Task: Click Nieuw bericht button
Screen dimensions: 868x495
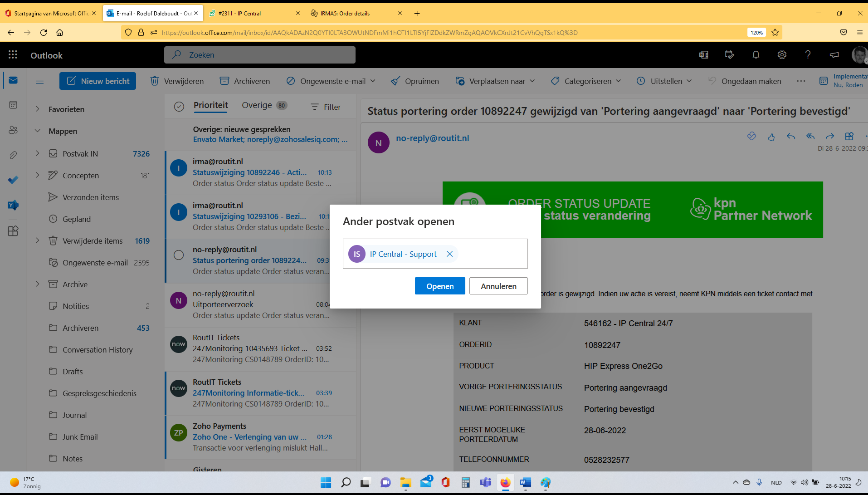Action: click(x=98, y=81)
